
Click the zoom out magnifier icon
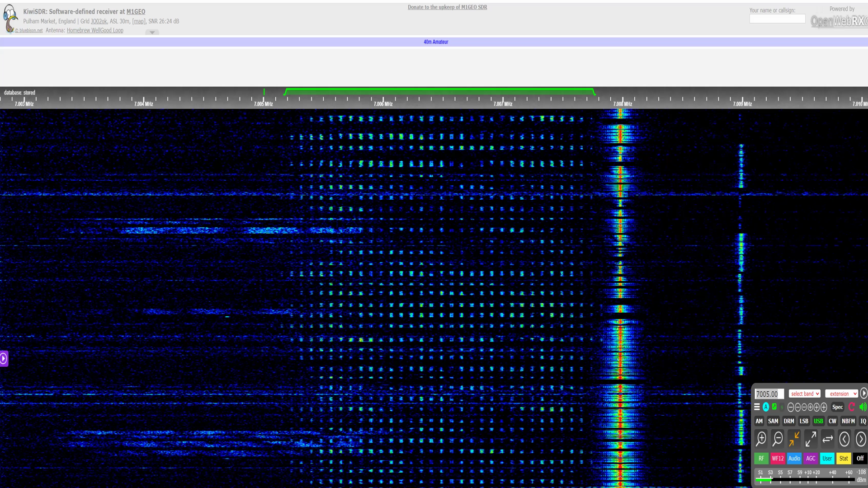click(778, 439)
